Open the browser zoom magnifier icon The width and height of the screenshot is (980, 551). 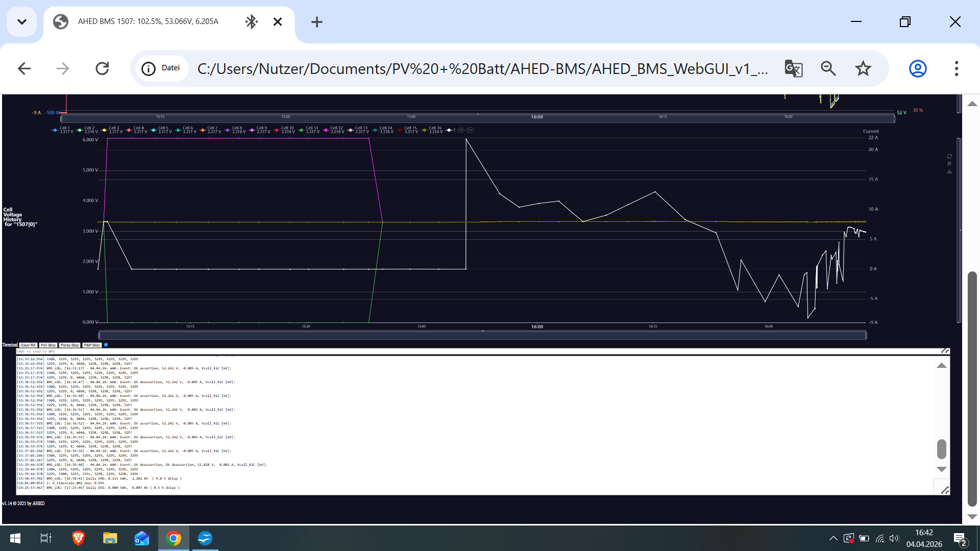pos(828,68)
